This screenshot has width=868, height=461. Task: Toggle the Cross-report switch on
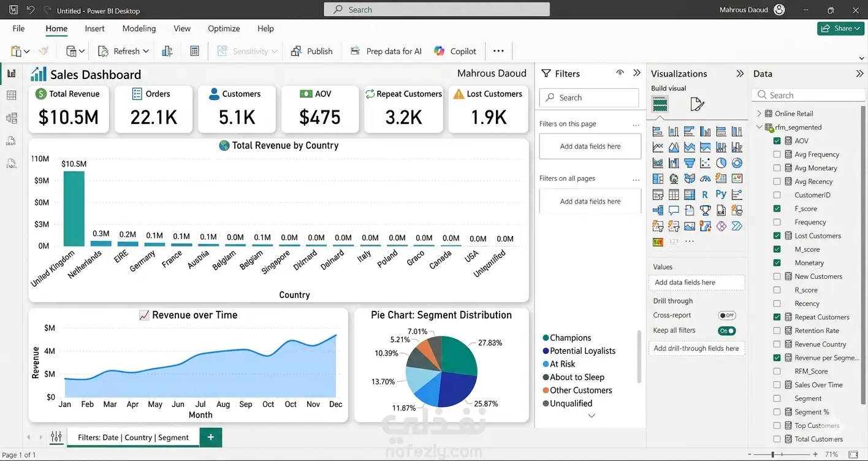[x=726, y=315]
